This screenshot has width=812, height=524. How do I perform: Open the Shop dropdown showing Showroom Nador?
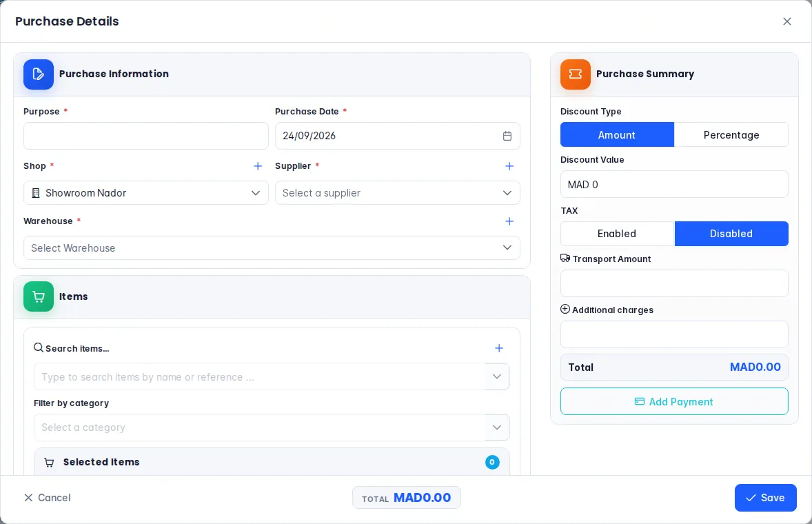click(x=146, y=192)
